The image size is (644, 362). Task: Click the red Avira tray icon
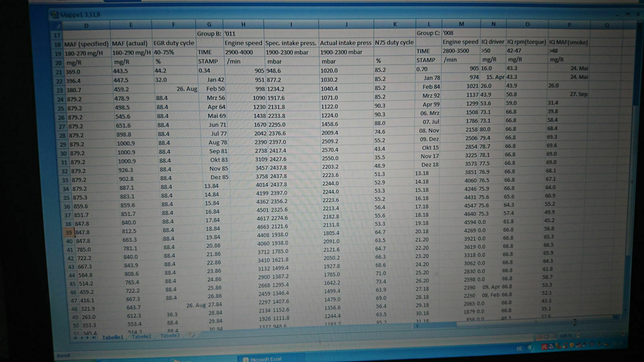click(x=544, y=346)
